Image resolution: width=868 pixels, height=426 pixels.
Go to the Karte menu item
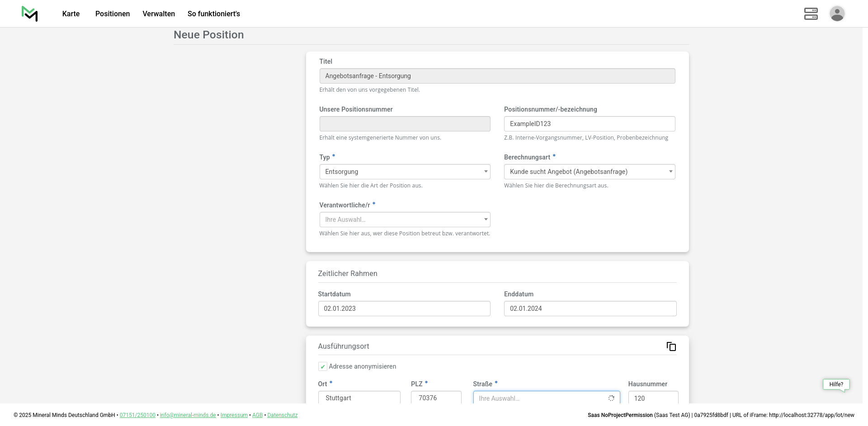click(x=71, y=14)
